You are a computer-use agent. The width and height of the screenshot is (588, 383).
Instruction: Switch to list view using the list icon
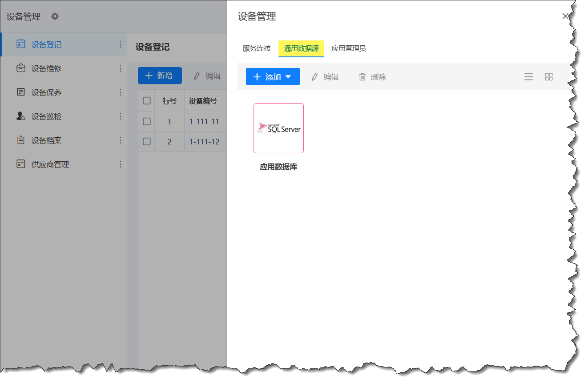click(x=528, y=76)
